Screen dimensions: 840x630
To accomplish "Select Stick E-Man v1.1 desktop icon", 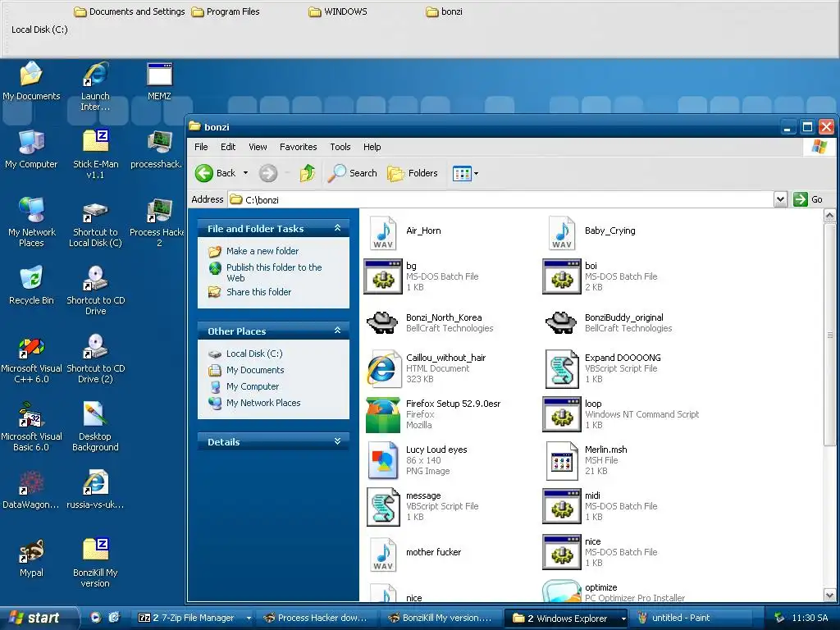I will click(x=95, y=154).
